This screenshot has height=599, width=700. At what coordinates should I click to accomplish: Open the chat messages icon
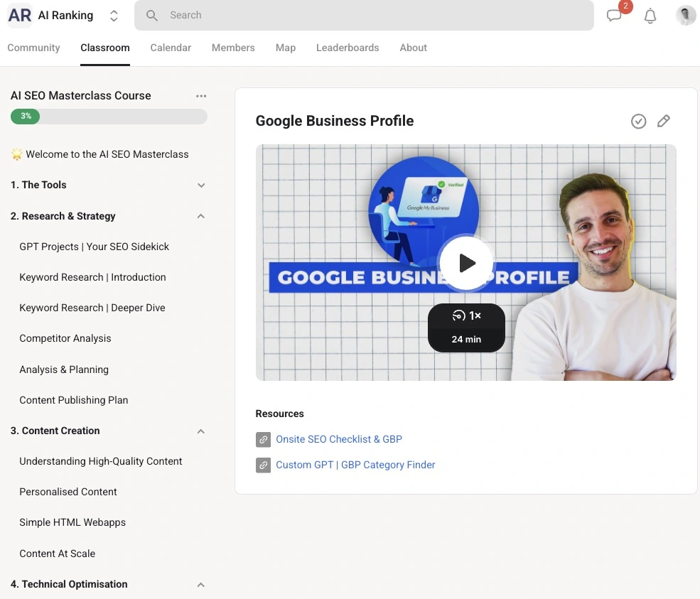pyautogui.click(x=614, y=16)
